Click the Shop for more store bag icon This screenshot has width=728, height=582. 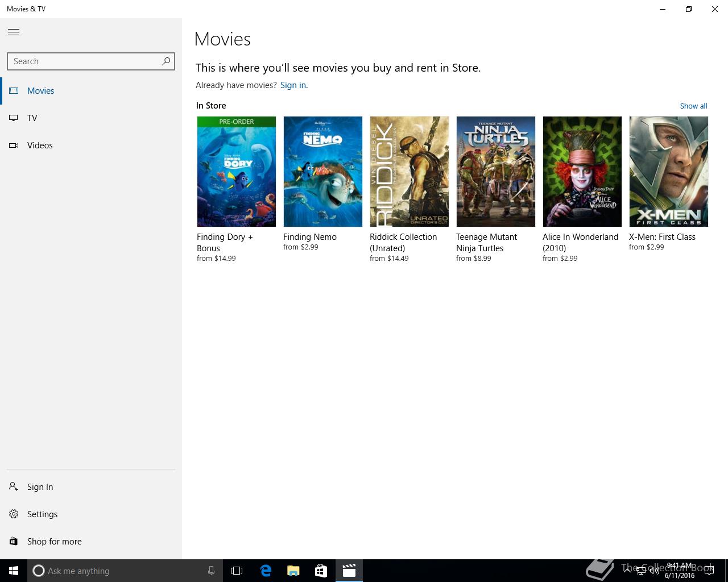(x=14, y=541)
